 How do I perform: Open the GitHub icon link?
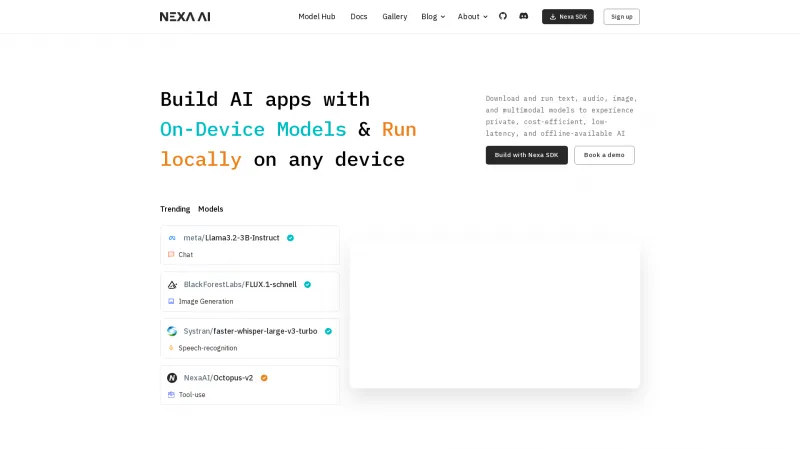(503, 16)
